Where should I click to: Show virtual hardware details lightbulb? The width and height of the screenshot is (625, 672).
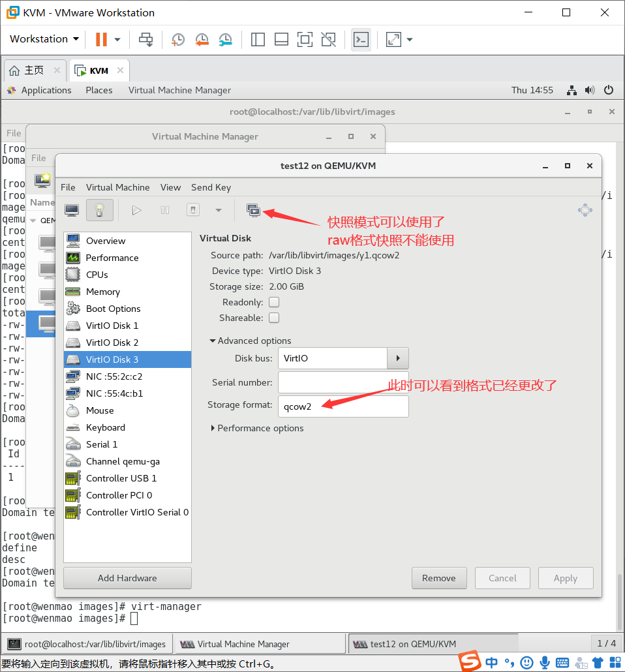(x=99, y=211)
